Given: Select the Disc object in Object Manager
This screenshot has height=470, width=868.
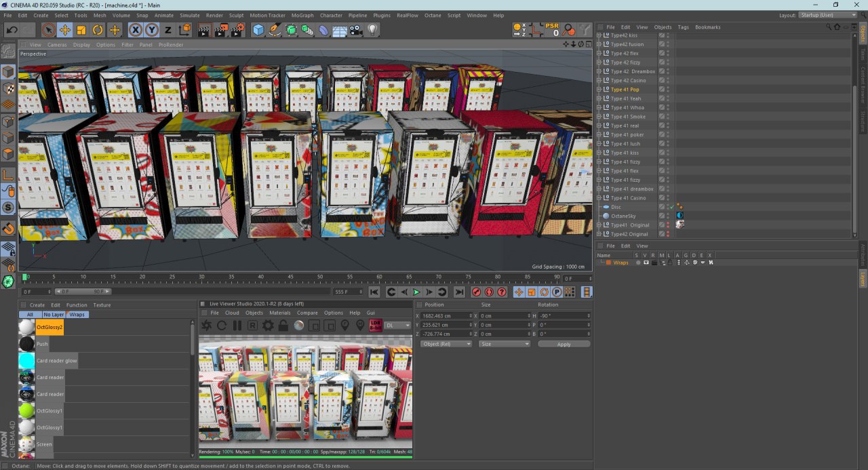Looking at the screenshot, I should [616, 207].
